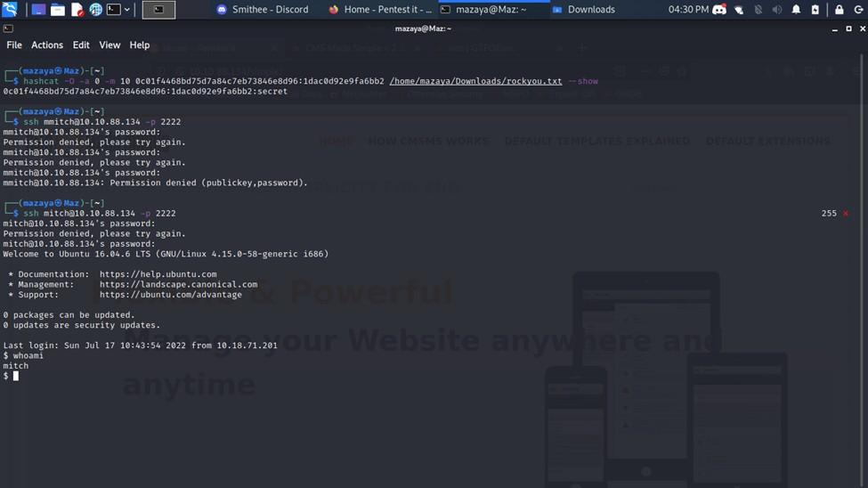The height and width of the screenshot is (488, 868).
Task: Open the volume control tray icon
Action: [776, 10]
